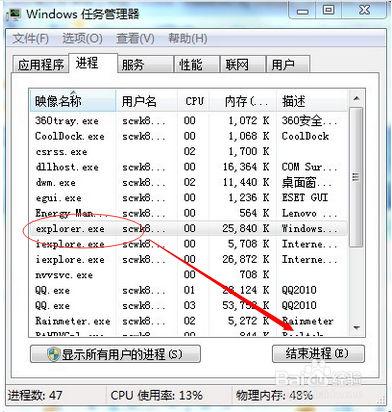
Task: Sort by CPU column header
Action: [x=194, y=101]
